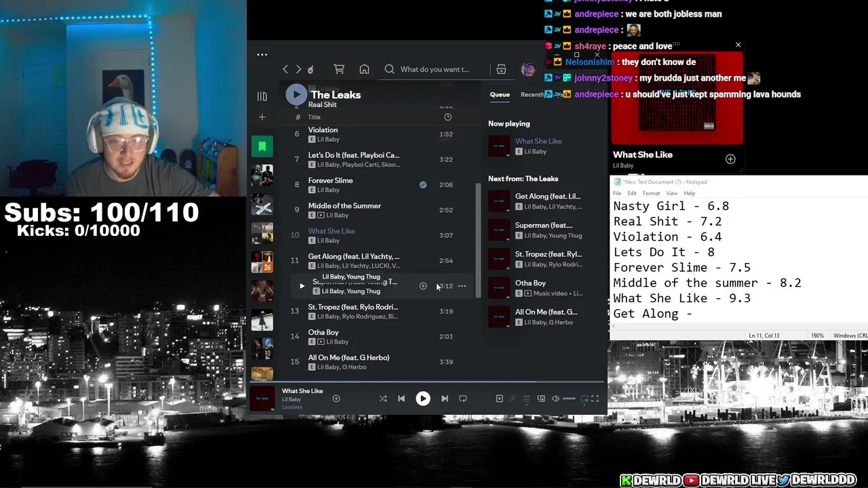This screenshot has width=868, height=488.
Task: Click the flame icon beside navigation arrows
Action: point(311,69)
